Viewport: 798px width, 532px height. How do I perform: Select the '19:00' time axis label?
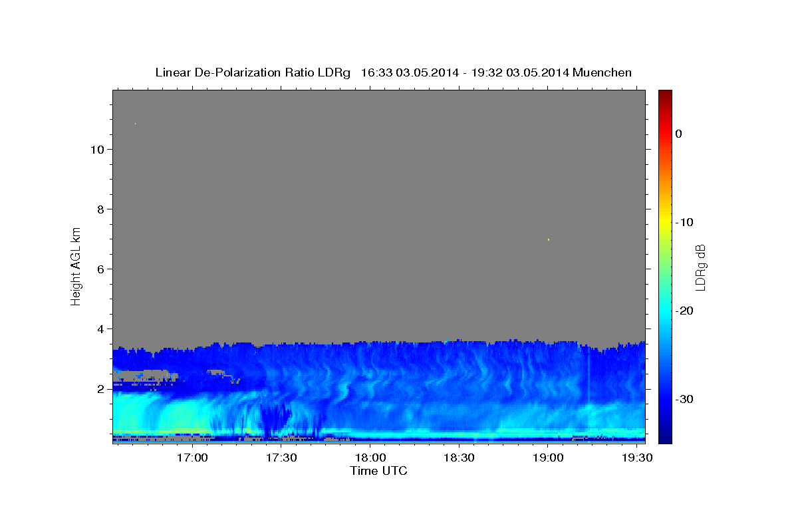(x=548, y=458)
